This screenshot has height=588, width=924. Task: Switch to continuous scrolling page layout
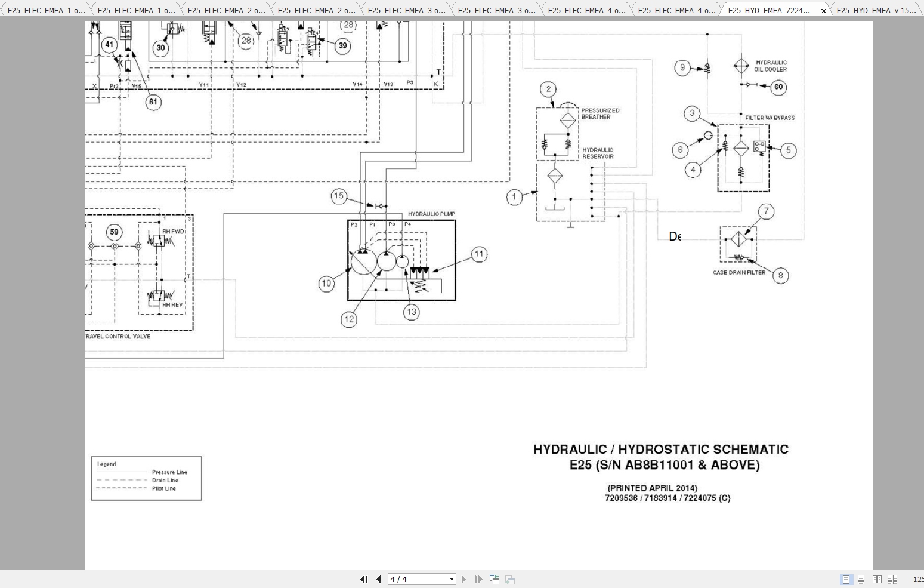coord(861,579)
